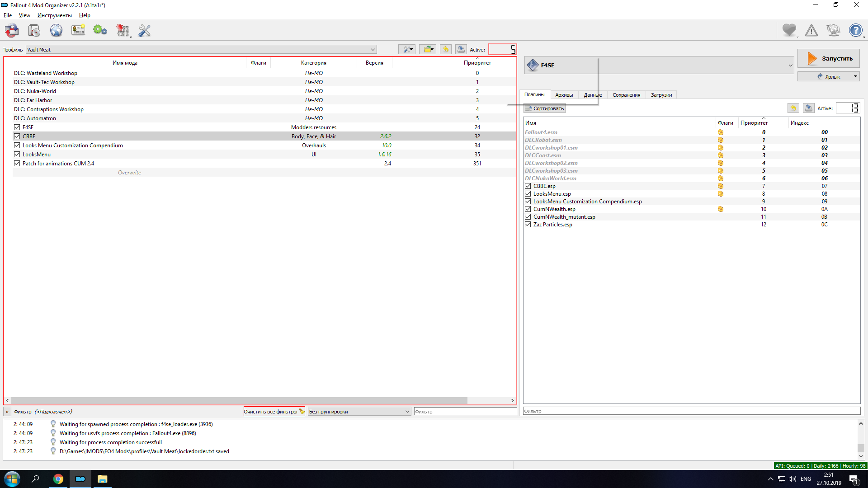Sort mods by the Категория column header
The height and width of the screenshot is (488, 868).
(x=314, y=63)
